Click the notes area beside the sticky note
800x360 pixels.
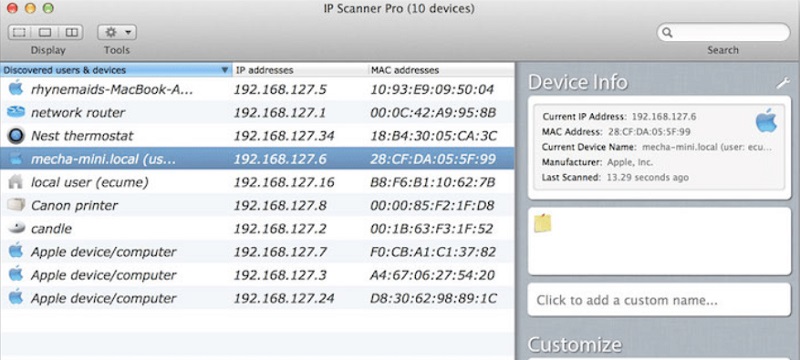coord(659,241)
